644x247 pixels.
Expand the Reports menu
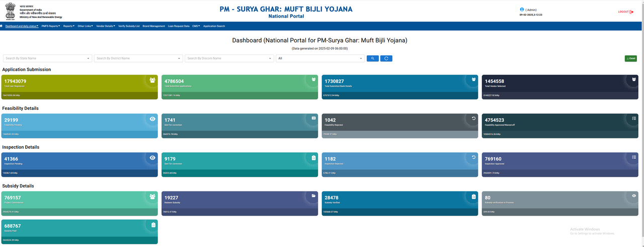(69, 26)
